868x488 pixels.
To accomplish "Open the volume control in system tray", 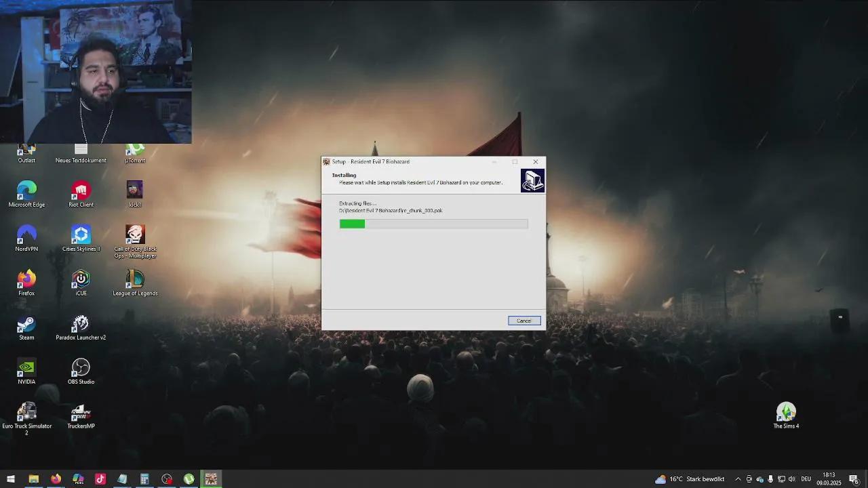I will [792, 479].
